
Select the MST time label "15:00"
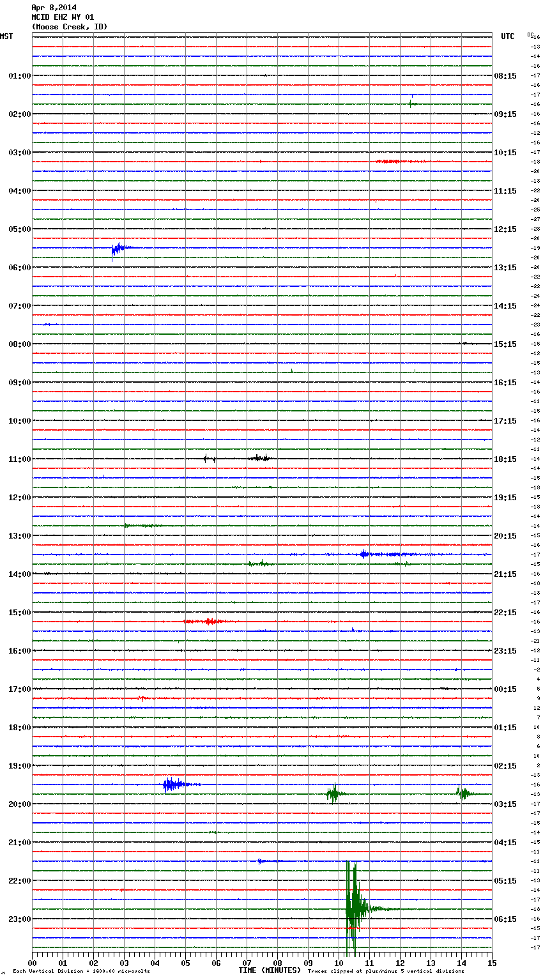pyautogui.click(x=20, y=613)
